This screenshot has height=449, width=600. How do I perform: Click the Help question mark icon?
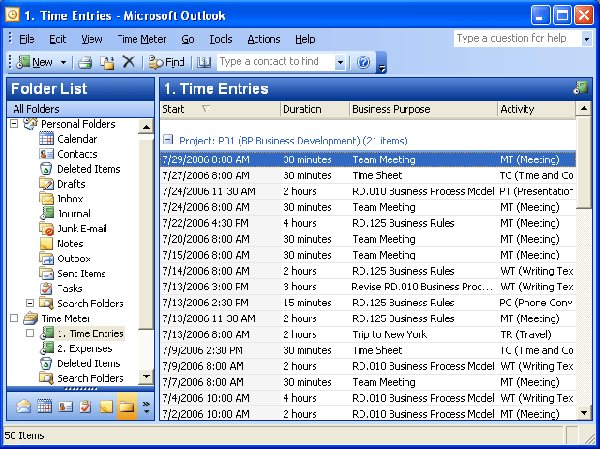click(x=363, y=62)
